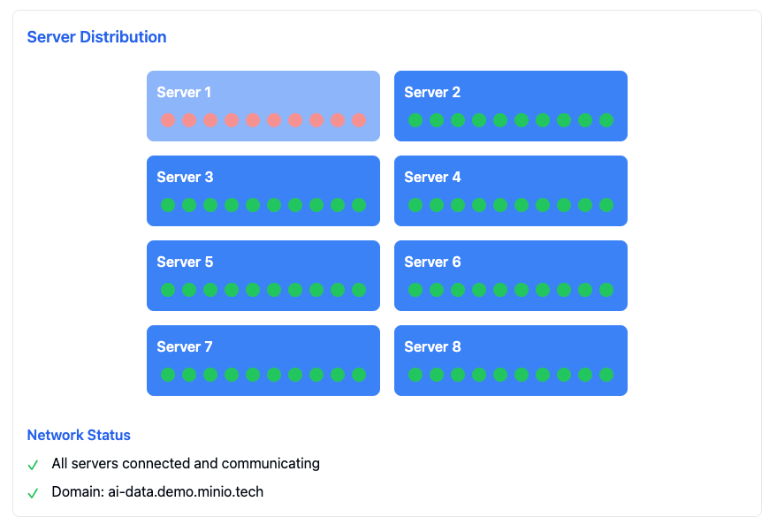Expand the Server 7 panel

pos(263,361)
